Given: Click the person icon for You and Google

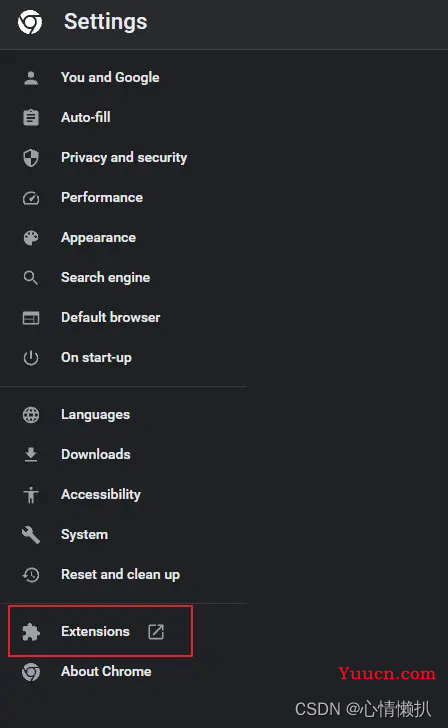Looking at the screenshot, I should (31, 78).
